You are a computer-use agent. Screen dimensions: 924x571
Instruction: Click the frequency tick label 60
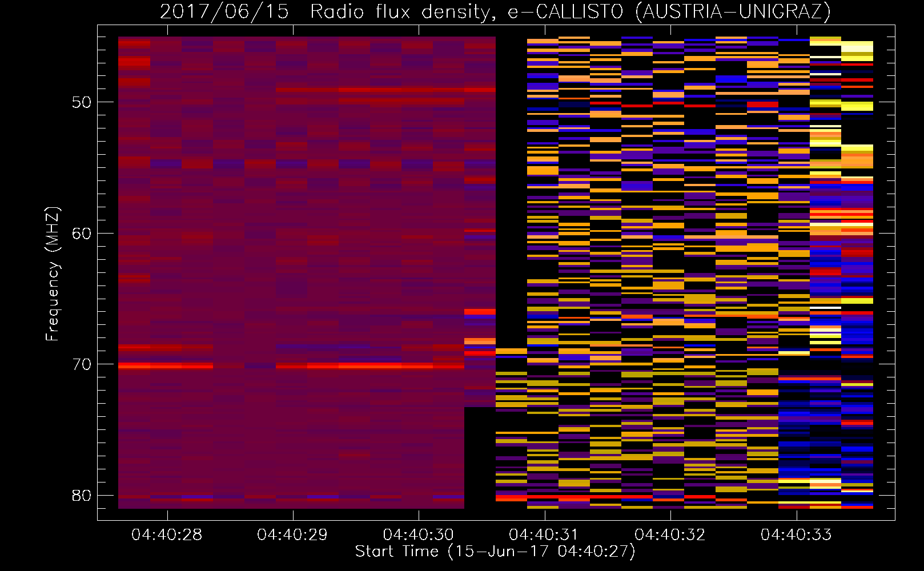tap(82, 234)
